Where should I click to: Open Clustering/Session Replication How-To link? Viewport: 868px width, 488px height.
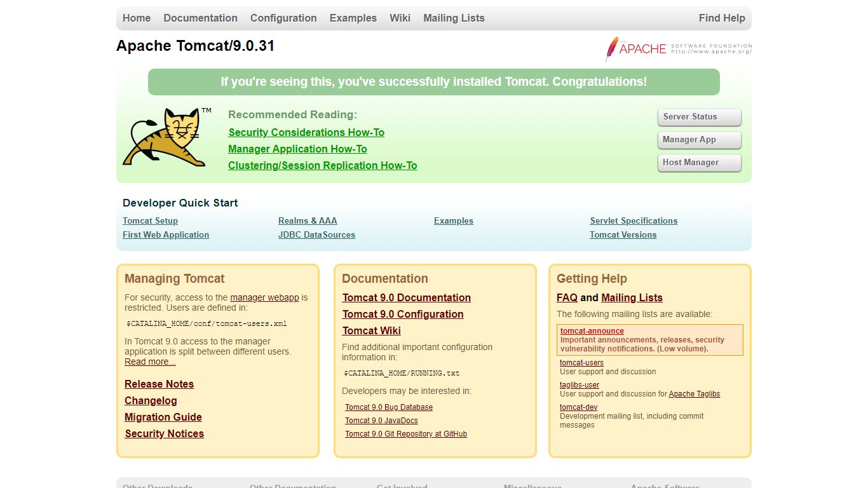323,165
